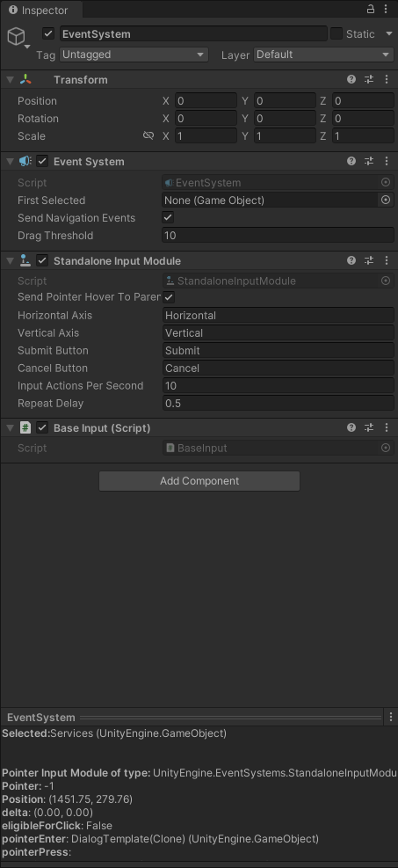Open object picker for First Selected

click(386, 200)
